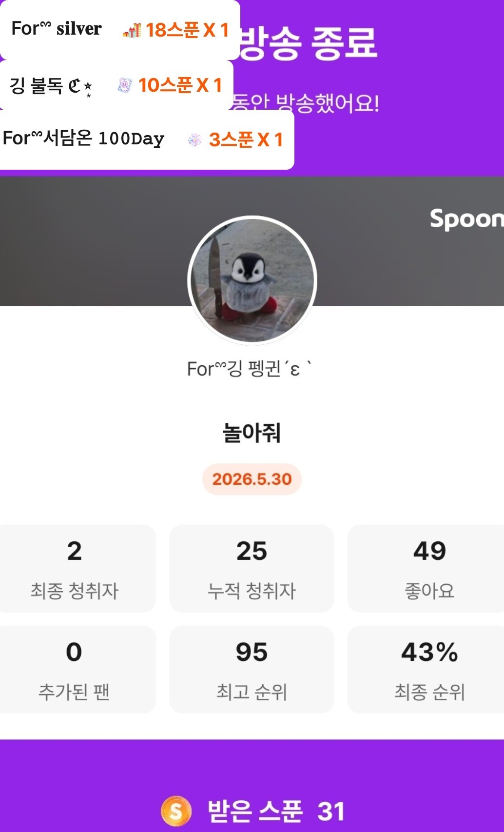Tap the 2026.5.30 date badge
Screen dimensions: 504x832
(x=252, y=479)
